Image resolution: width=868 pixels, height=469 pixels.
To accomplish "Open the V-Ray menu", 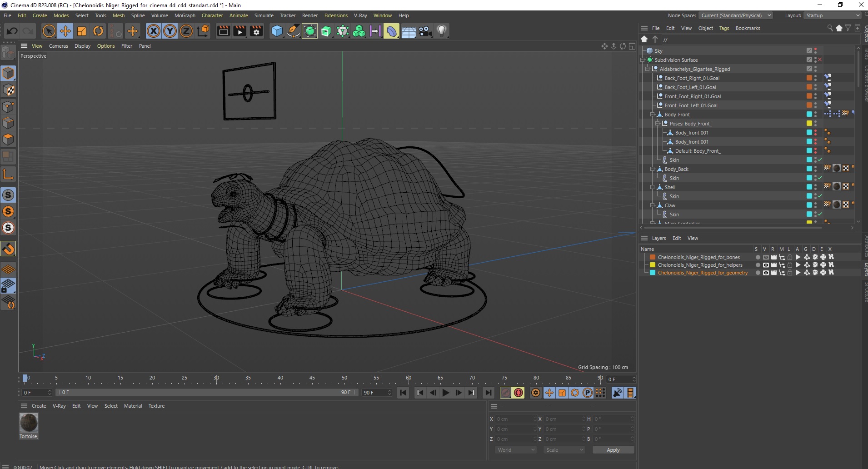I will [x=360, y=15].
